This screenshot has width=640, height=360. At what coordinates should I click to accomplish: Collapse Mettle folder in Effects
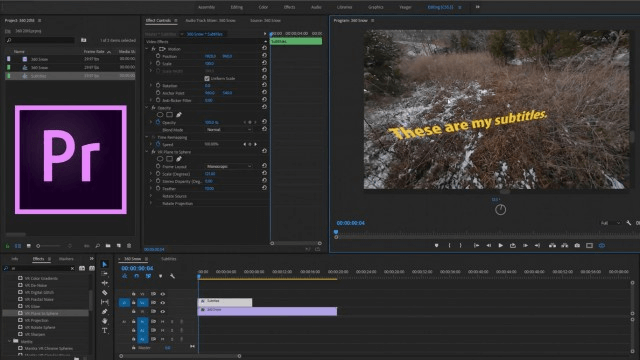10,341
